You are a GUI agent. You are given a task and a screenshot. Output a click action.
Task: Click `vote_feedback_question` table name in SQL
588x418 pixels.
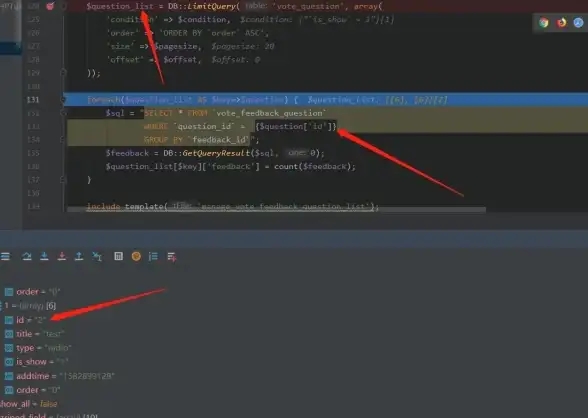270,113
